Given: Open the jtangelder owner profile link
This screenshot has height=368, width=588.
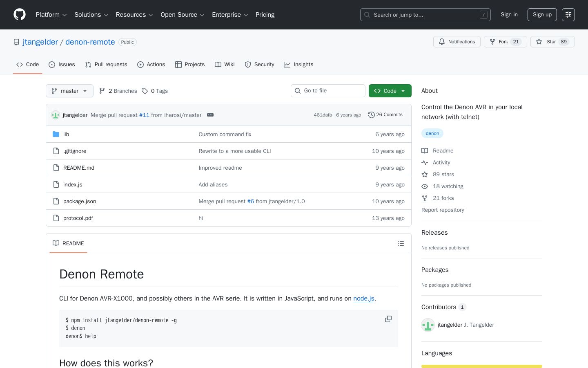Looking at the screenshot, I should [40, 42].
